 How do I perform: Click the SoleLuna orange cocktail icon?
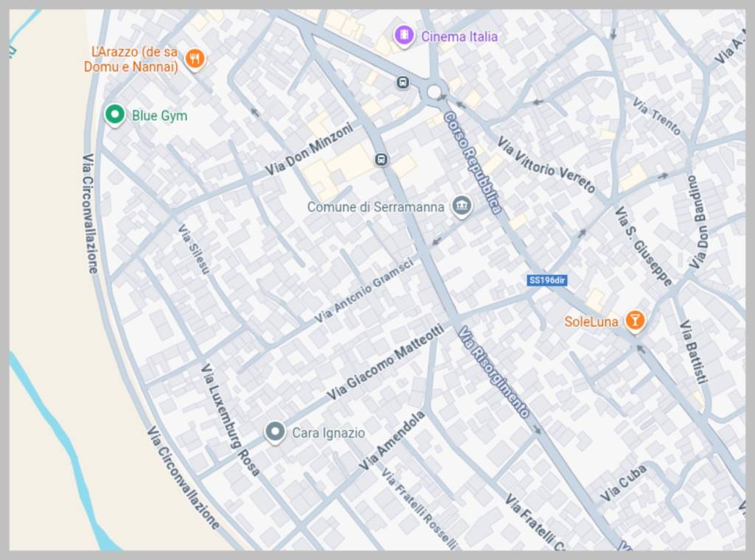[634, 321]
